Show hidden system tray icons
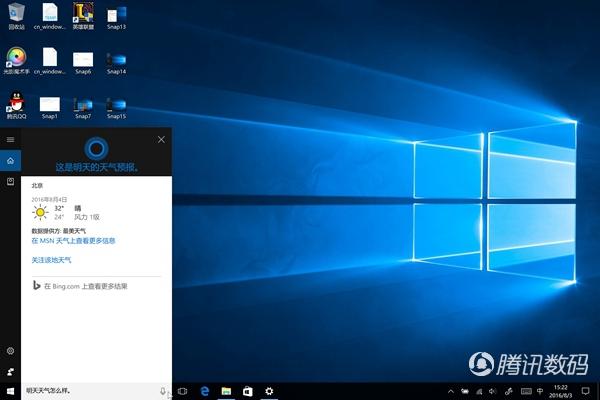600x400 pixels. point(451,391)
